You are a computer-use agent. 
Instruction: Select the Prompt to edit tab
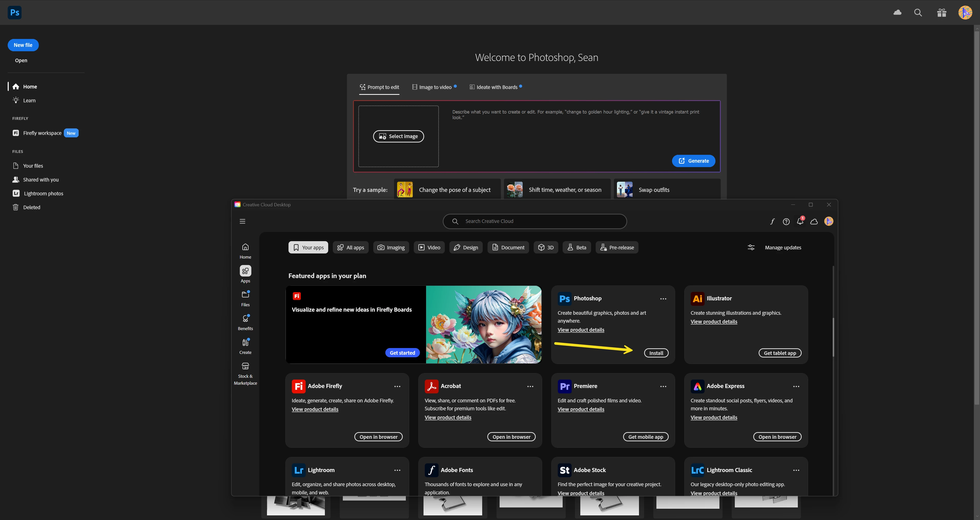(x=379, y=87)
